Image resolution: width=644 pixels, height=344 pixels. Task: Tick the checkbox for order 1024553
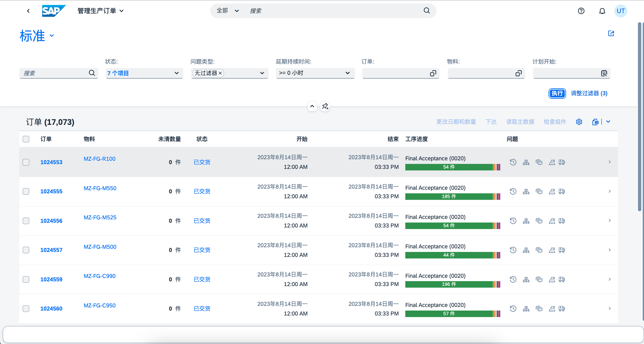(26, 162)
